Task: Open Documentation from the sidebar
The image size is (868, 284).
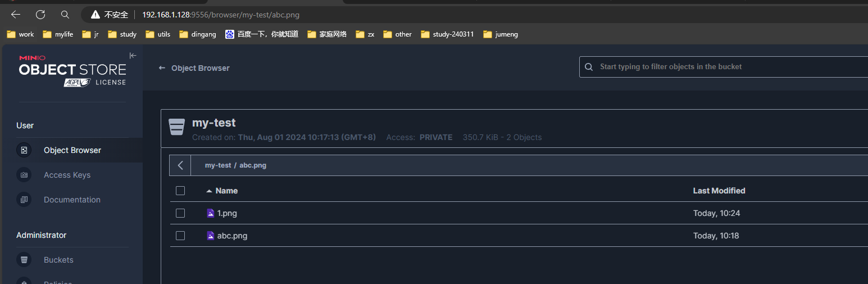Action: [72, 200]
